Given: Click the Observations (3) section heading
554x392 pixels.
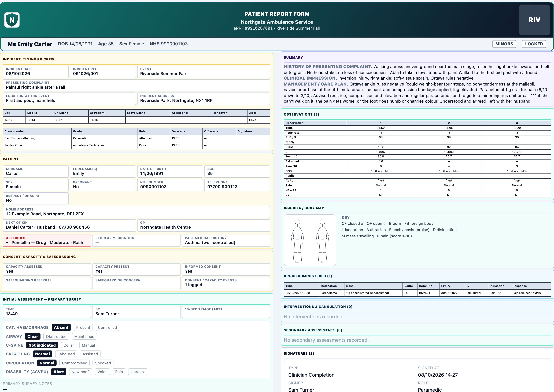Looking at the screenshot, I should [301, 114].
